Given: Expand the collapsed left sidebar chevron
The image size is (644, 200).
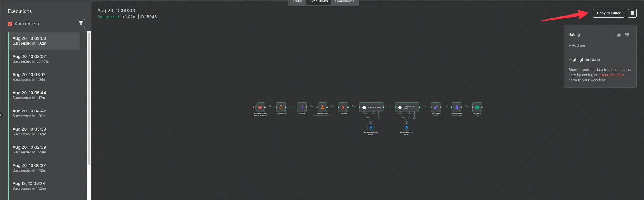Looking at the screenshot, I should 1,115.
